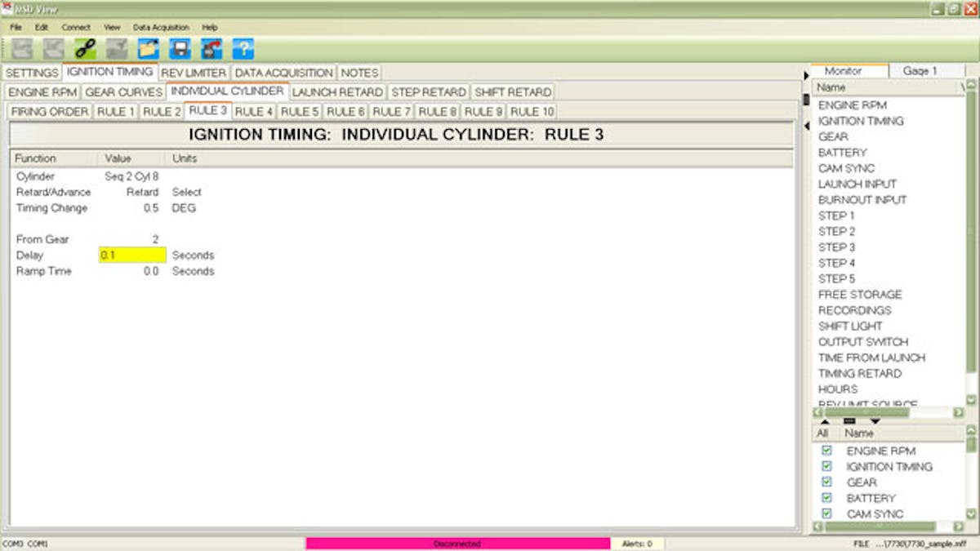Image resolution: width=980 pixels, height=551 pixels.
Task: Click the device icon with red arrow
Action: (x=212, y=49)
